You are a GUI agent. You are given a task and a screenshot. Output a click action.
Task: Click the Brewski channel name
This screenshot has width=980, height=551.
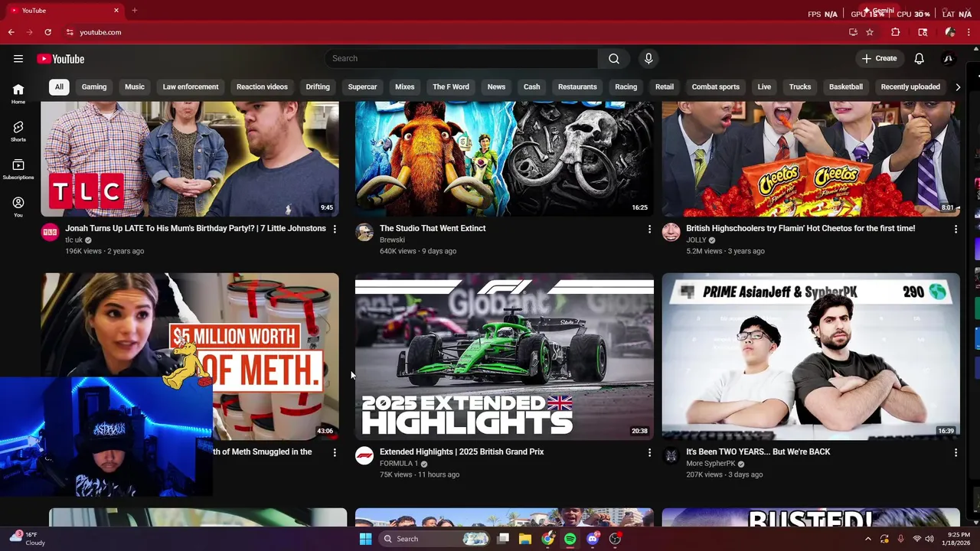pyautogui.click(x=392, y=240)
